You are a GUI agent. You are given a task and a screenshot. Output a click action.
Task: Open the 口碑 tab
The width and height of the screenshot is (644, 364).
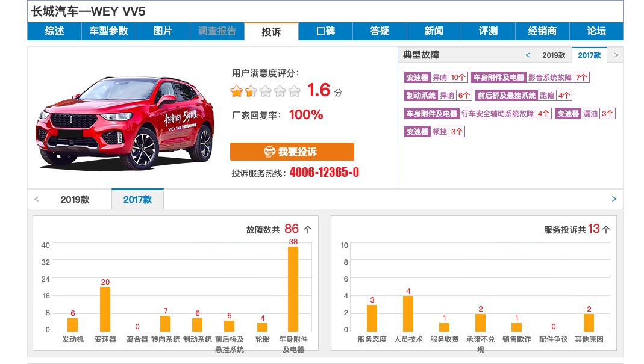coord(325,31)
